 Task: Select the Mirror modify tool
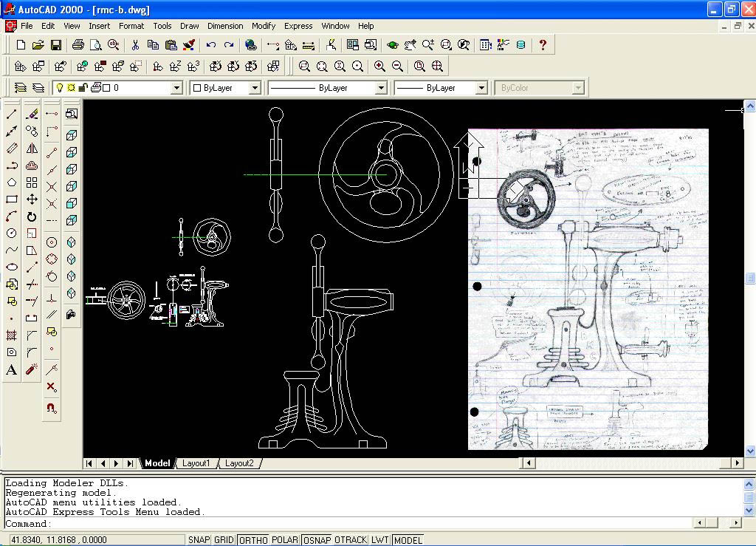click(30, 149)
